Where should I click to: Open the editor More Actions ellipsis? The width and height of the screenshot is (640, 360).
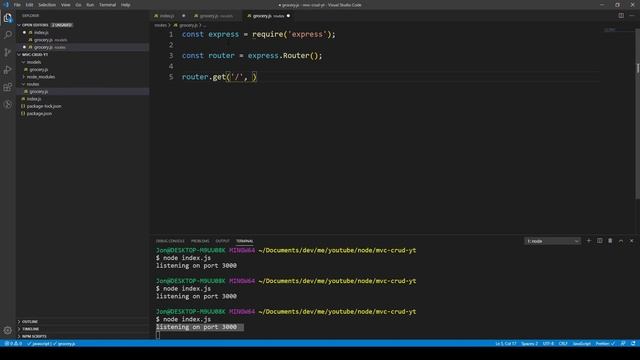tap(632, 16)
